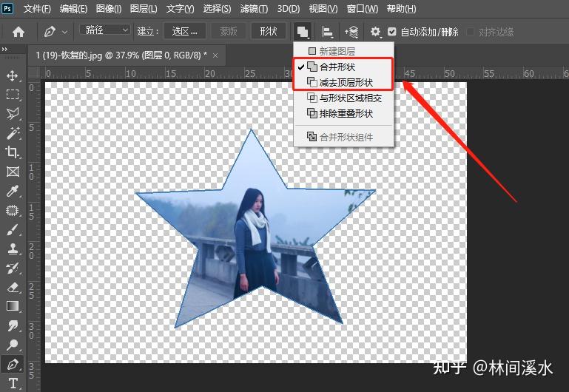Open the path alignment options
The image size is (569, 392).
(327, 32)
